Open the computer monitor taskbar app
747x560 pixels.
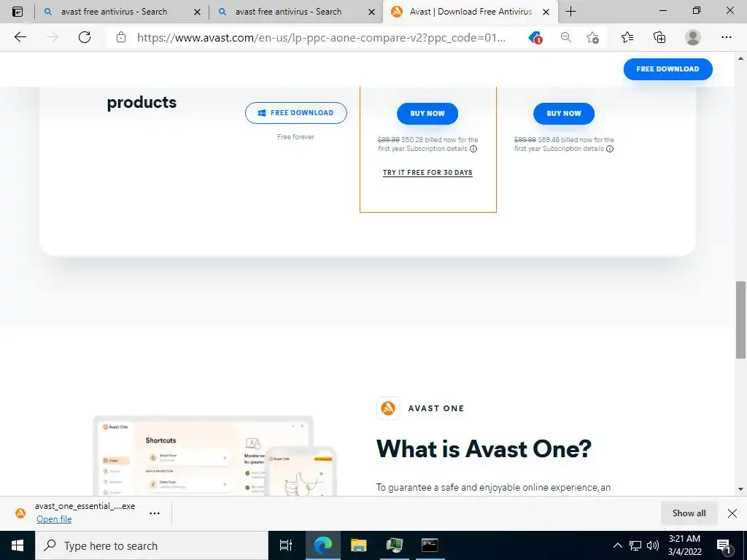pos(394,545)
